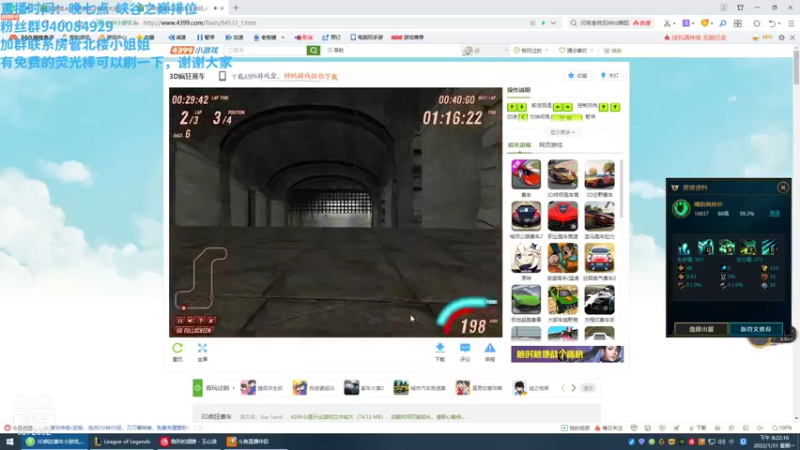Click the green rune icon in League panel
800x450 pixels.
[x=681, y=208]
